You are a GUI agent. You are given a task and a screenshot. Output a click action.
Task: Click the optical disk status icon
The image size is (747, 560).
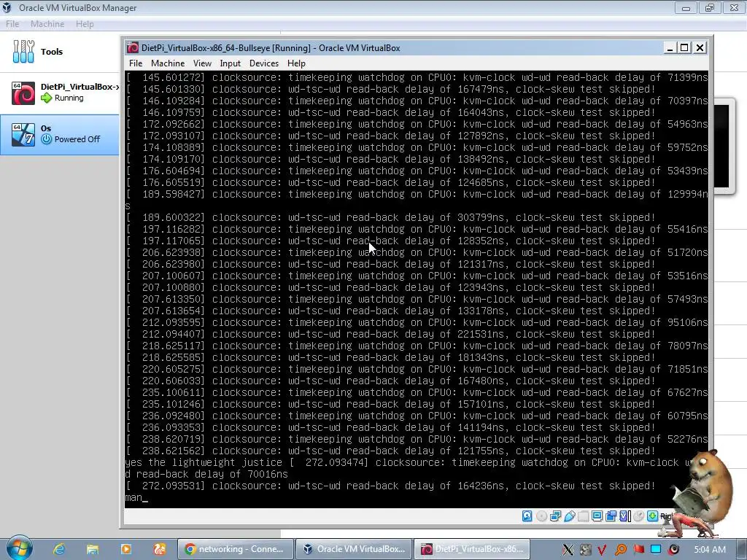[x=541, y=516]
